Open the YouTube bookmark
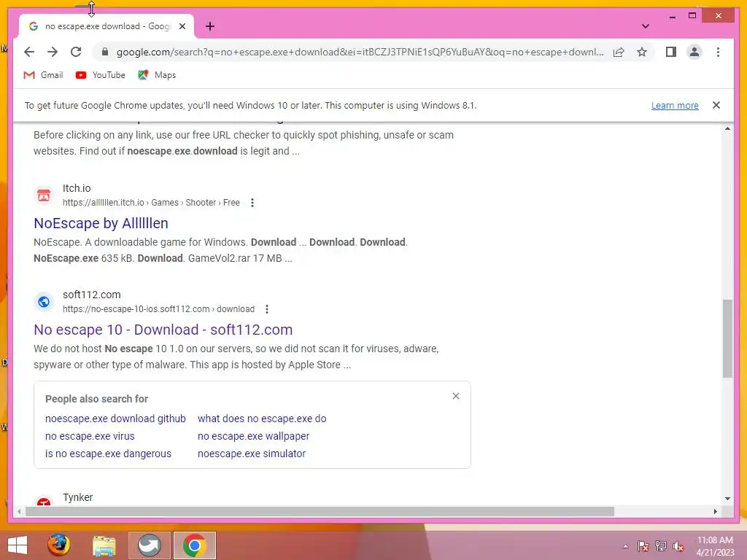This screenshot has width=747, height=560. (101, 75)
